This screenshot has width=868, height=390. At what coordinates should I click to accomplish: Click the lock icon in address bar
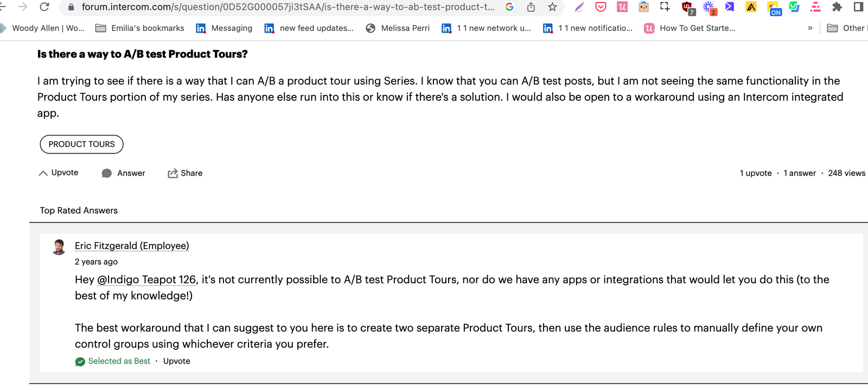71,7
